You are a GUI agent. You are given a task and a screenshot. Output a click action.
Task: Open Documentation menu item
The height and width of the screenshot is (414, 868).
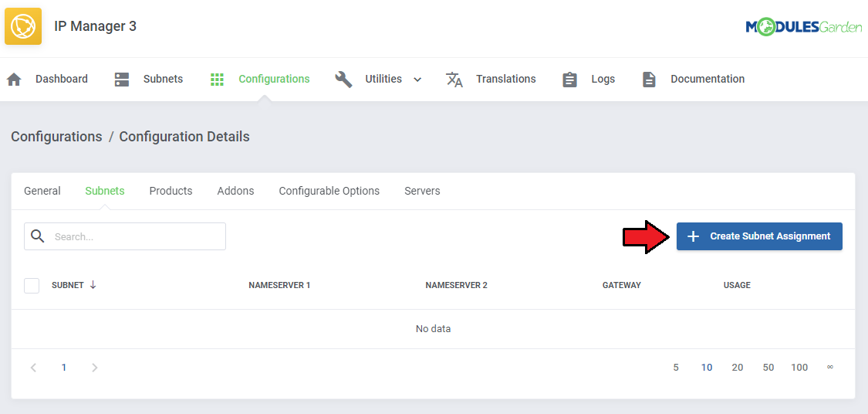tap(708, 79)
